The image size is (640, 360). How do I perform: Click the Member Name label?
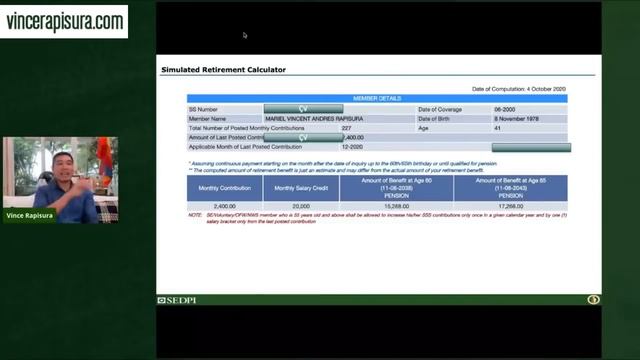tap(207, 119)
